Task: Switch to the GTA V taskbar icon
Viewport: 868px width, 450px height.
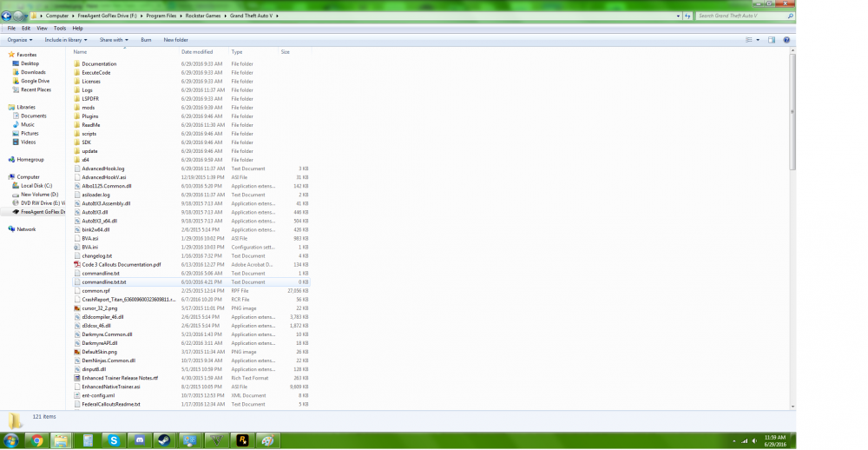Action: pos(216,440)
